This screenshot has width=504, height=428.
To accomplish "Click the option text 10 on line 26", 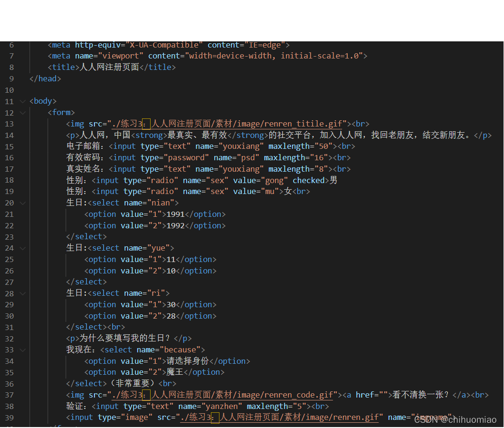I will click(171, 271).
